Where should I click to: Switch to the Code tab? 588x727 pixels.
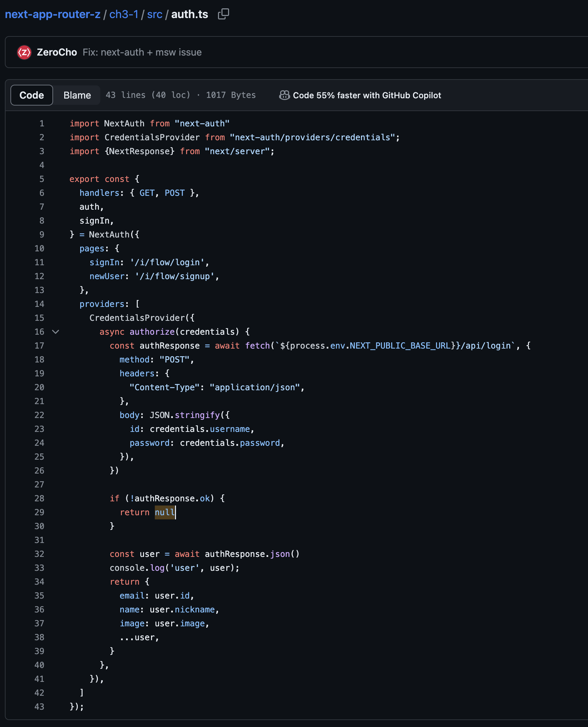point(32,95)
